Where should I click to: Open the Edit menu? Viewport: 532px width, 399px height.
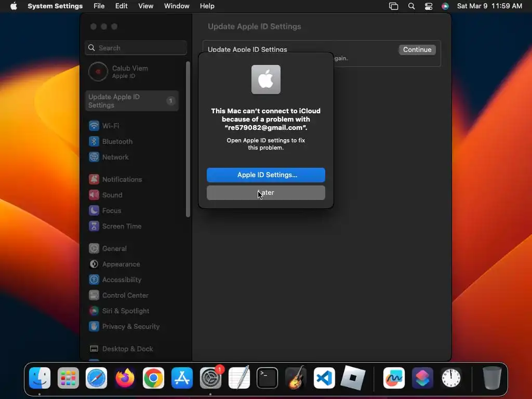121,6
